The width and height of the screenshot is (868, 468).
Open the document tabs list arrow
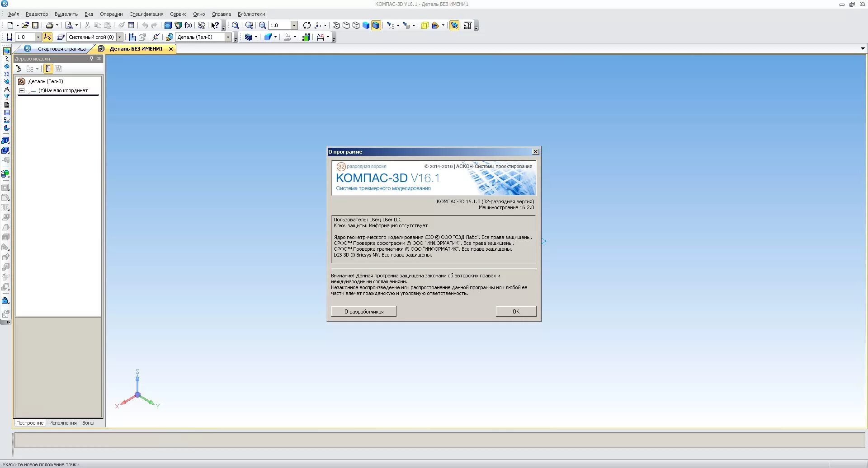point(863,49)
